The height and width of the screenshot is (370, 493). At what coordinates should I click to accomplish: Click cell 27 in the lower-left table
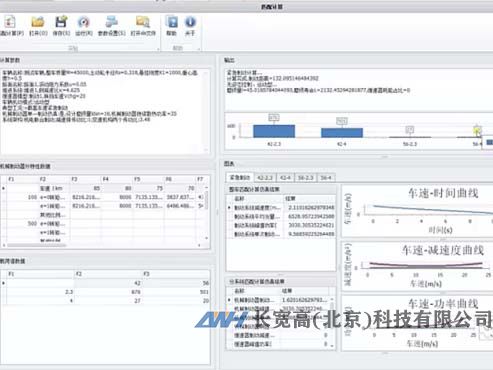[x=108, y=301]
